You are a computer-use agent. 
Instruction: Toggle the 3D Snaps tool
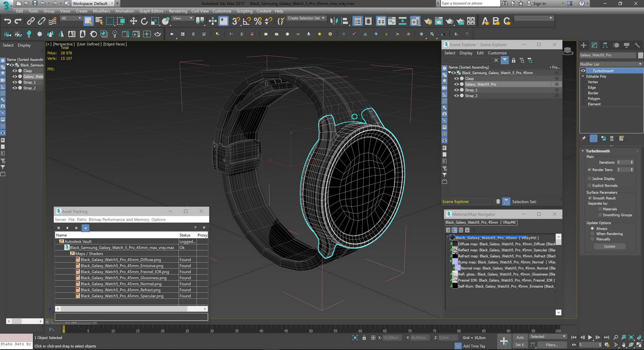coord(236,21)
